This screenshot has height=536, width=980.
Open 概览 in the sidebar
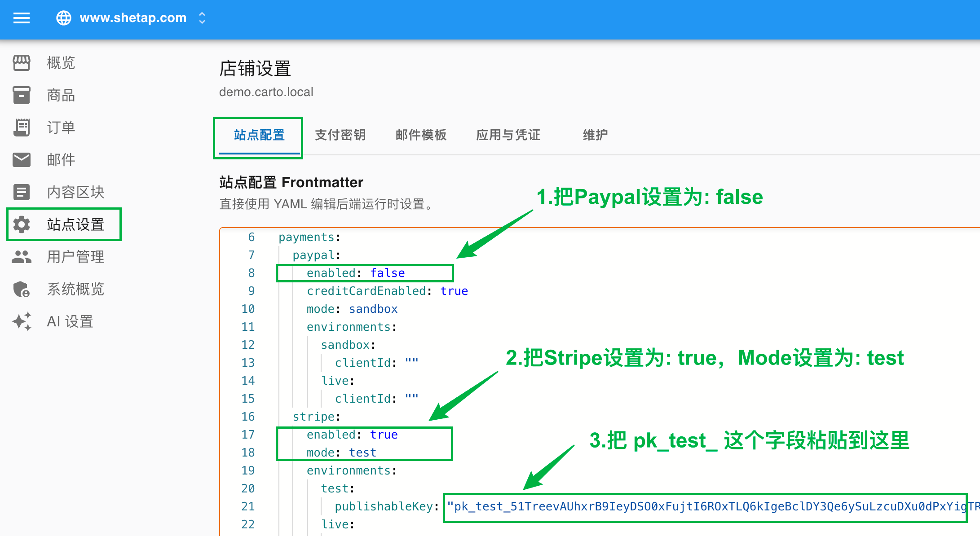pyautogui.click(x=61, y=63)
